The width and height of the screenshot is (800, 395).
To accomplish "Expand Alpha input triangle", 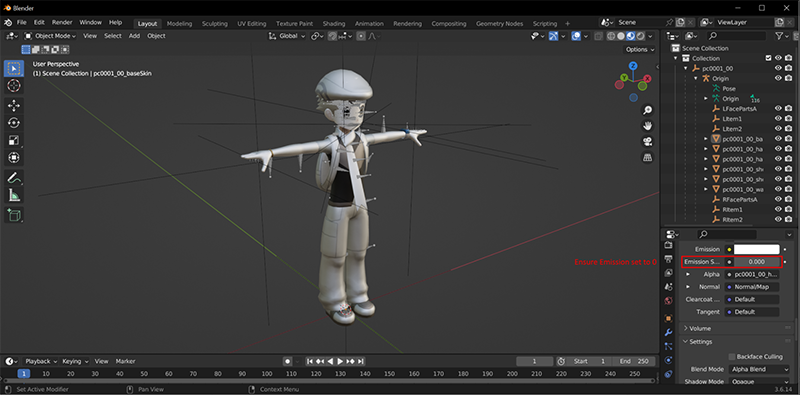I will tap(688, 275).
